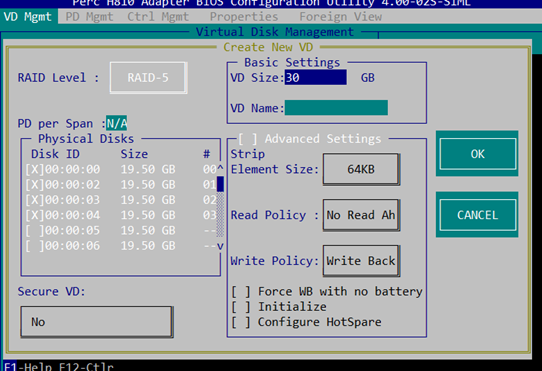Click the Create New VD dialog title
The width and height of the screenshot is (542, 371).
[268, 47]
